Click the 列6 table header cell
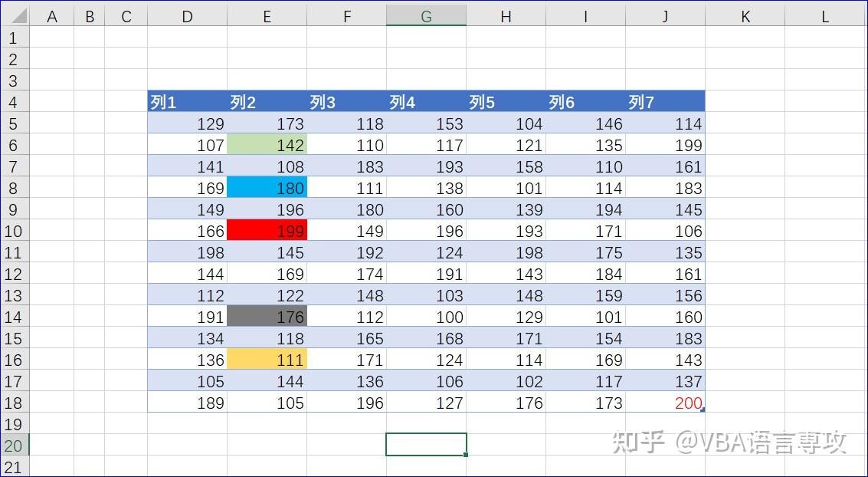The width and height of the screenshot is (868, 477). 585,102
